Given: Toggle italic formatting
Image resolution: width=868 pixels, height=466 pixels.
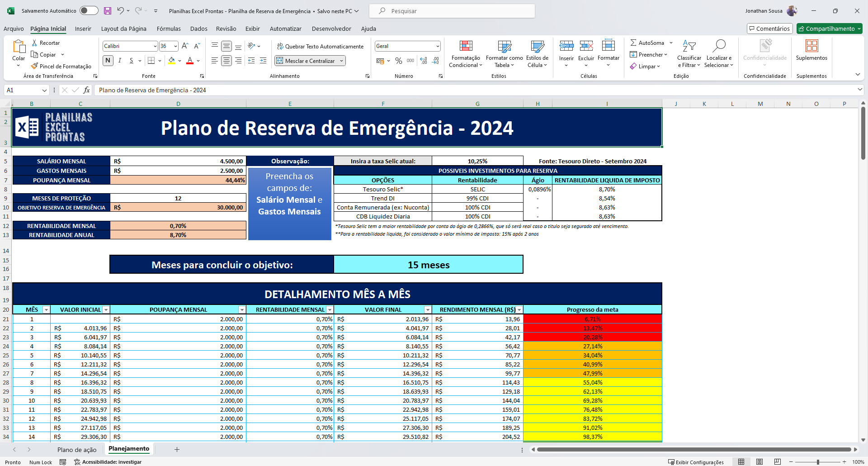Looking at the screenshot, I should tap(119, 60).
